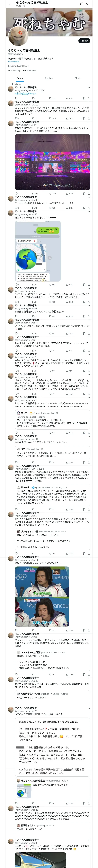Click Translate bio link
The image size is (98, 868).
click(x=14, y=62)
